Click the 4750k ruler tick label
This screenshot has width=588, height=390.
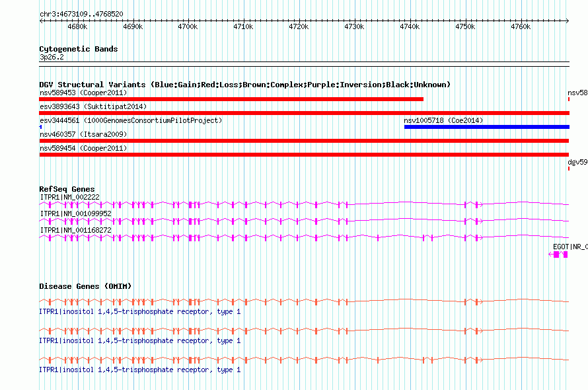tap(465, 26)
